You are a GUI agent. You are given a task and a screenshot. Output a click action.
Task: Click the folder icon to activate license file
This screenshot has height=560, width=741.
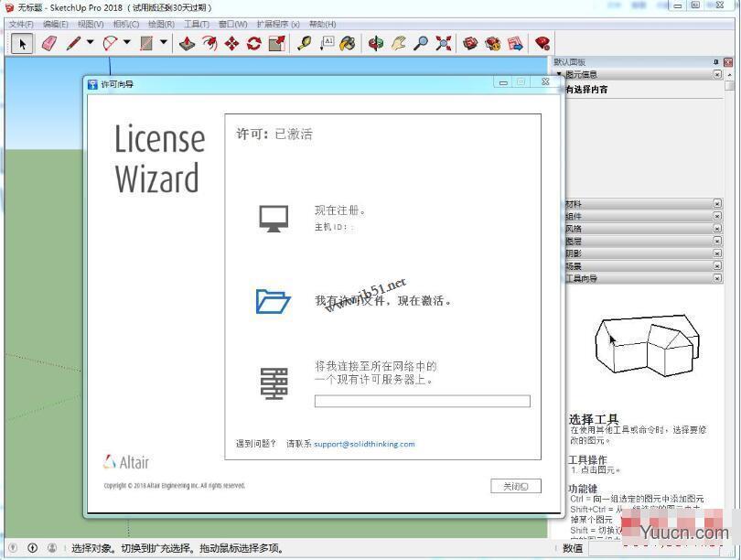(x=274, y=301)
